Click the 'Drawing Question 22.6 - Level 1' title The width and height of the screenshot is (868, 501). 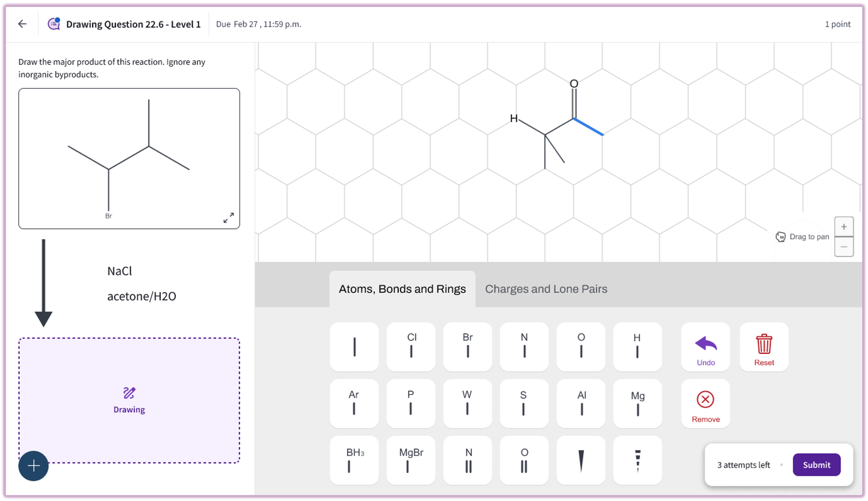[x=133, y=24]
